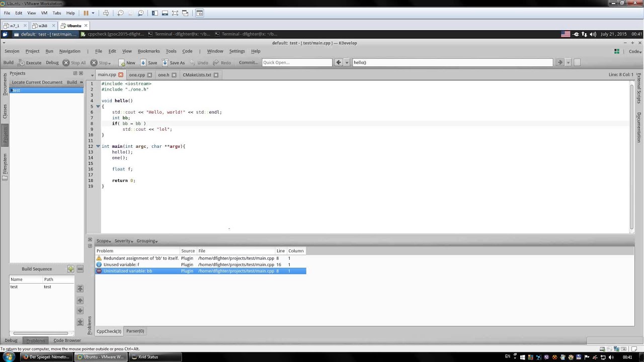Screen dimensions: 644x362
Task: Open the Documentation side tool view
Action: [639, 127]
